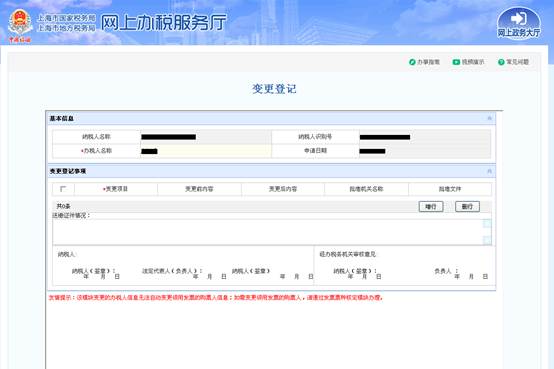Play the 视频演示 video demo icon
The width and height of the screenshot is (554, 369).
pyautogui.click(x=456, y=62)
